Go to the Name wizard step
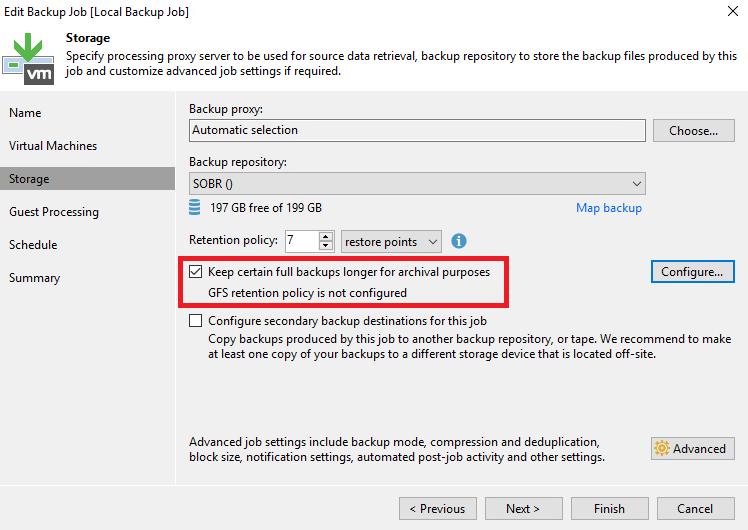 26,113
